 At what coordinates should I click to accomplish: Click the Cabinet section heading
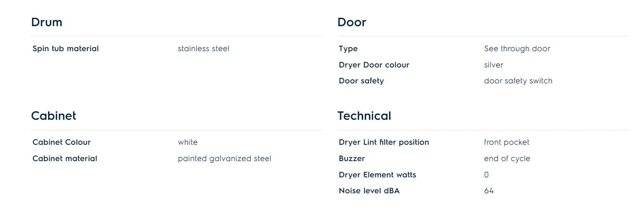pyautogui.click(x=54, y=116)
